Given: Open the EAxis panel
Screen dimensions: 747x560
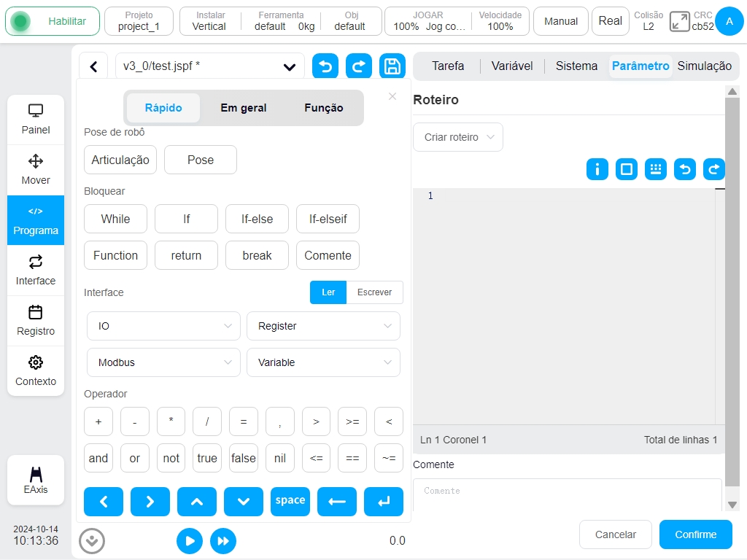Looking at the screenshot, I should [36, 480].
